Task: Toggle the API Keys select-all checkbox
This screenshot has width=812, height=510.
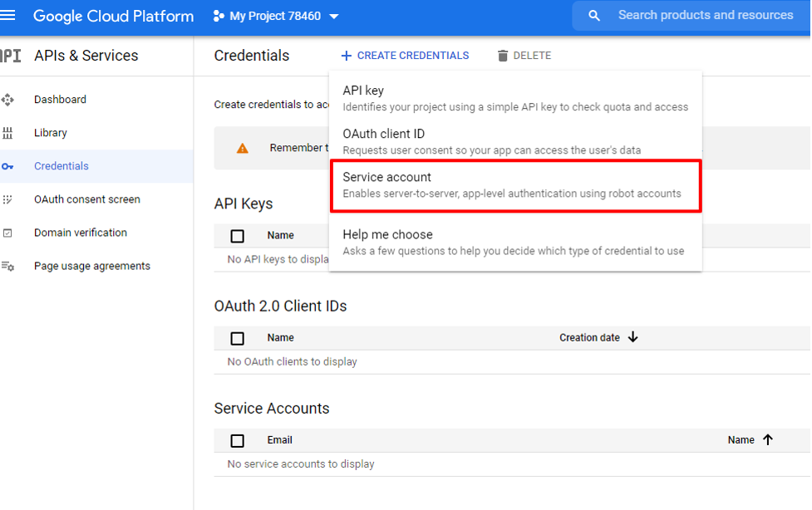Action: [238, 236]
